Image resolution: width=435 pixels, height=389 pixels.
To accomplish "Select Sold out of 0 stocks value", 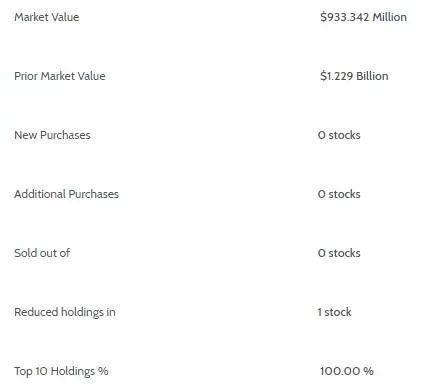I will point(339,253).
